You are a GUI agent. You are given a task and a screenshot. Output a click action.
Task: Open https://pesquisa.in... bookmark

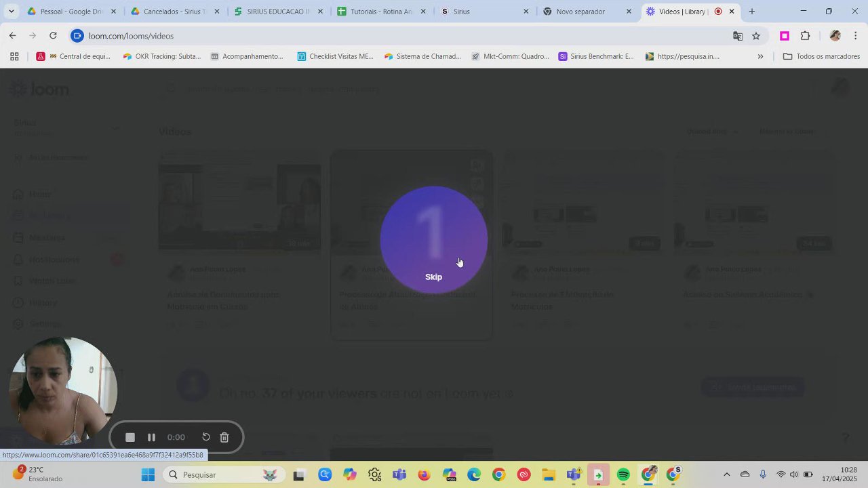[x=682, y=56]
